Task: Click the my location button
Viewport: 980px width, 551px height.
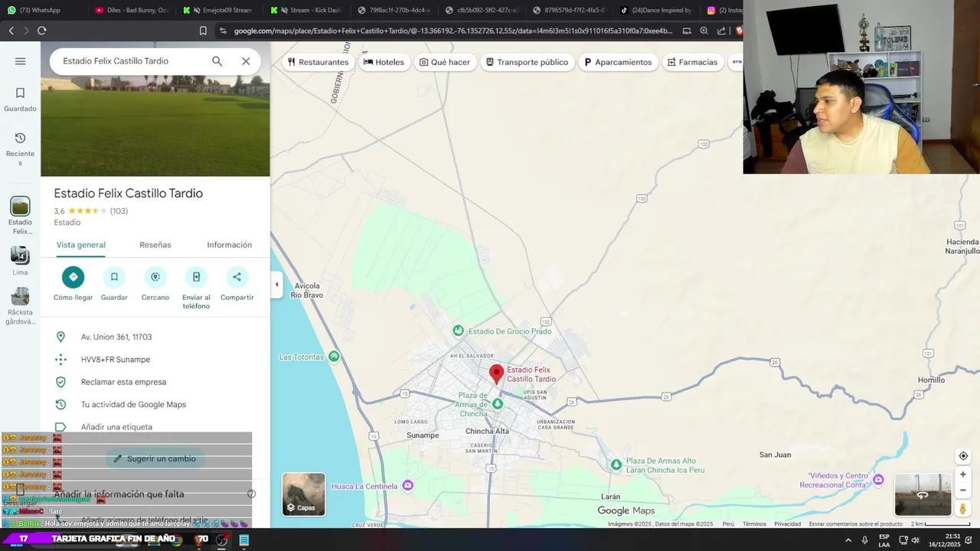Action: point(963,456)
